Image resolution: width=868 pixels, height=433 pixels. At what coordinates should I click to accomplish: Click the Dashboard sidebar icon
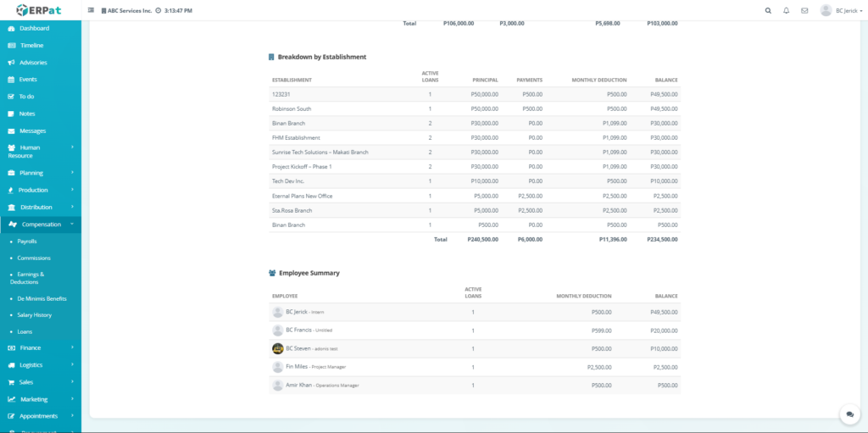[x=11, y=28]
